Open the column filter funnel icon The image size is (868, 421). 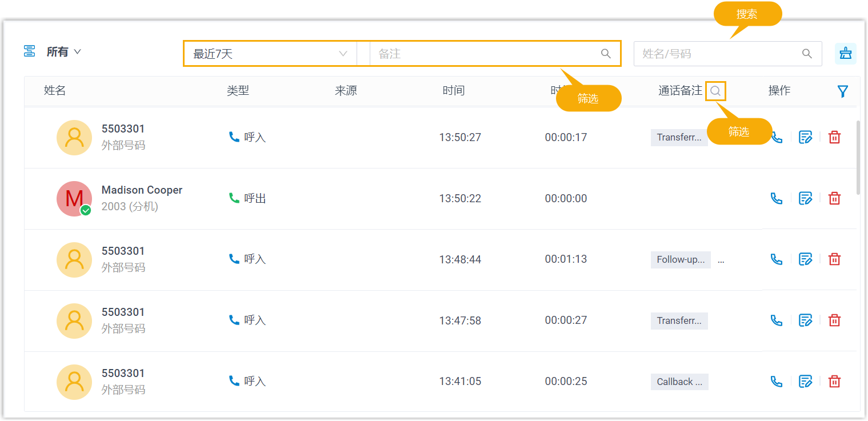point(842,91)
